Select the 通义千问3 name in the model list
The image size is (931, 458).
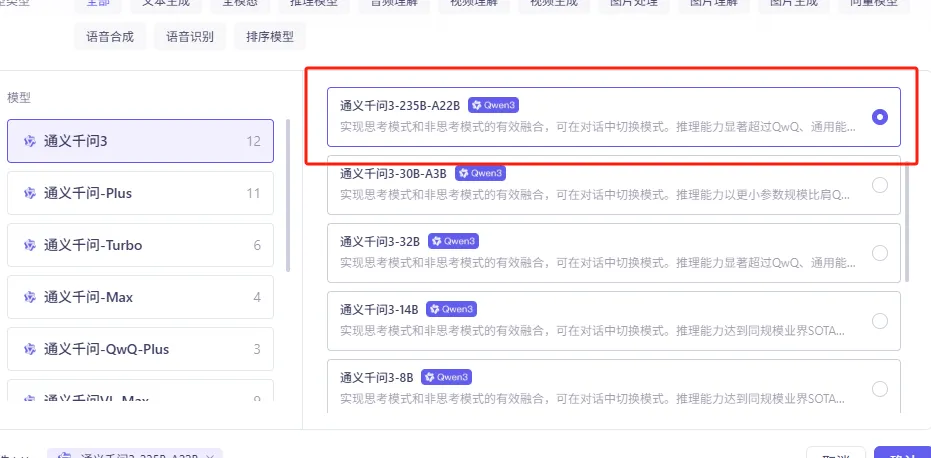tap(75, 141)
